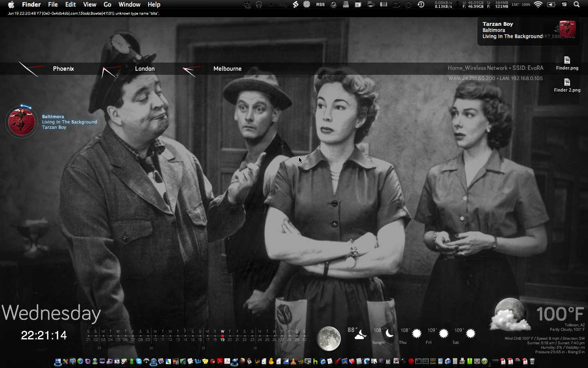
Task: Click the partly cloudy moon weather icon
Action: 510,314
